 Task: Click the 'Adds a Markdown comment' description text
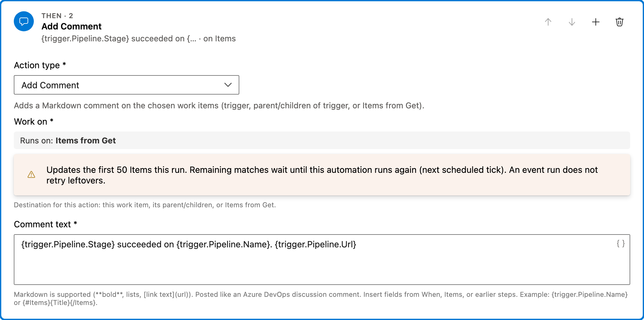coord(219,106)
